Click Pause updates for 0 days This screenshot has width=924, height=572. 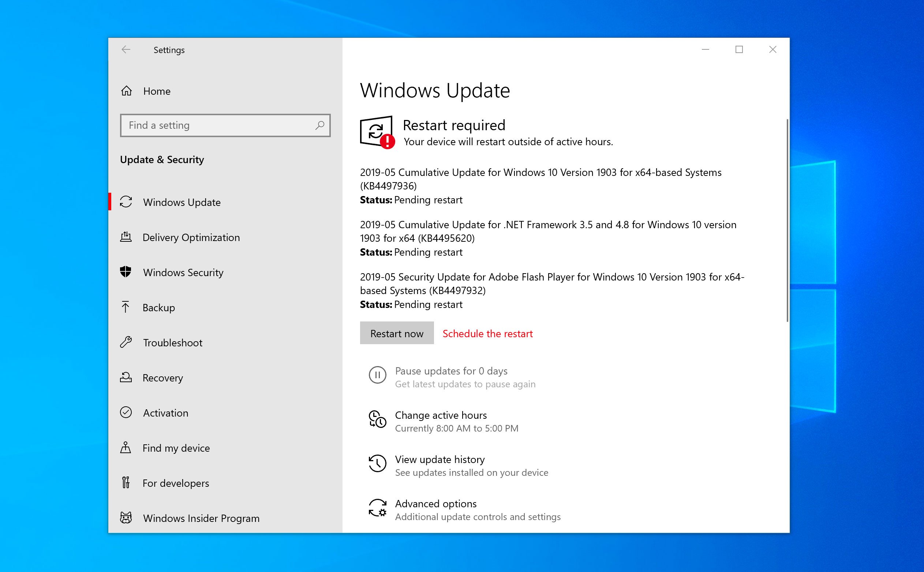click(x=451, y=371)
